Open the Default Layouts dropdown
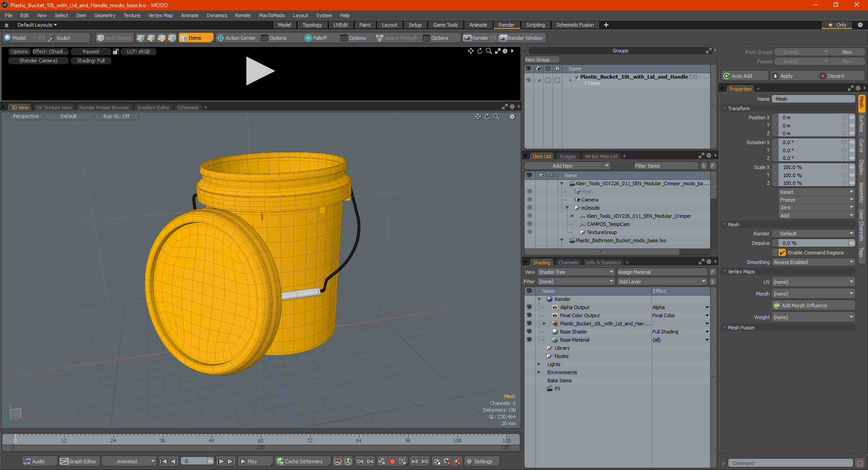 pos(37,25)
